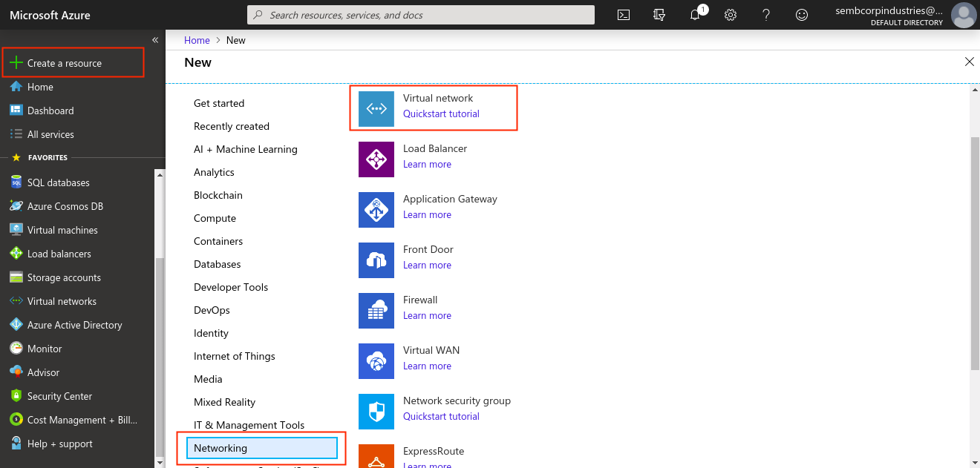Click the Virtual WAN tile icon

(x=376, y=361)
